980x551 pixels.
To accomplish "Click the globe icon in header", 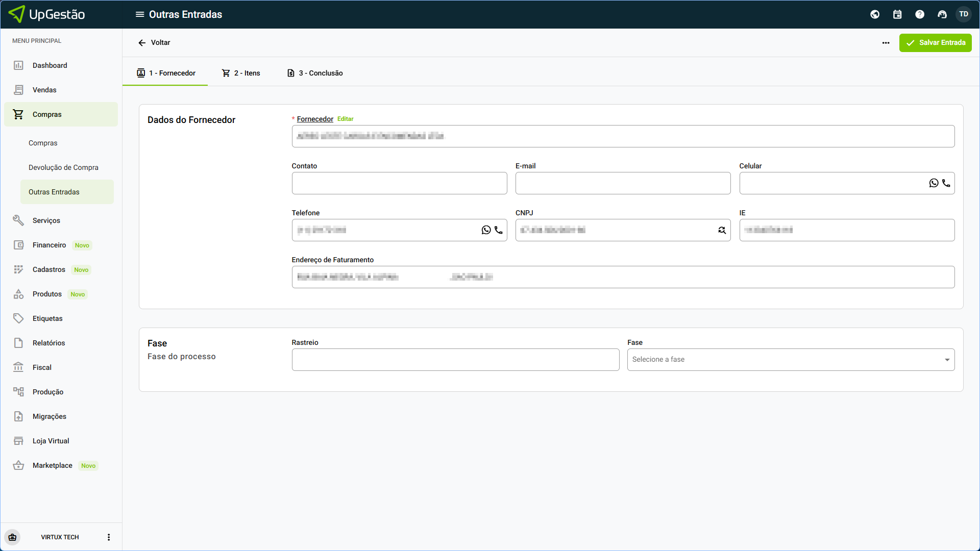I will 875,14.
